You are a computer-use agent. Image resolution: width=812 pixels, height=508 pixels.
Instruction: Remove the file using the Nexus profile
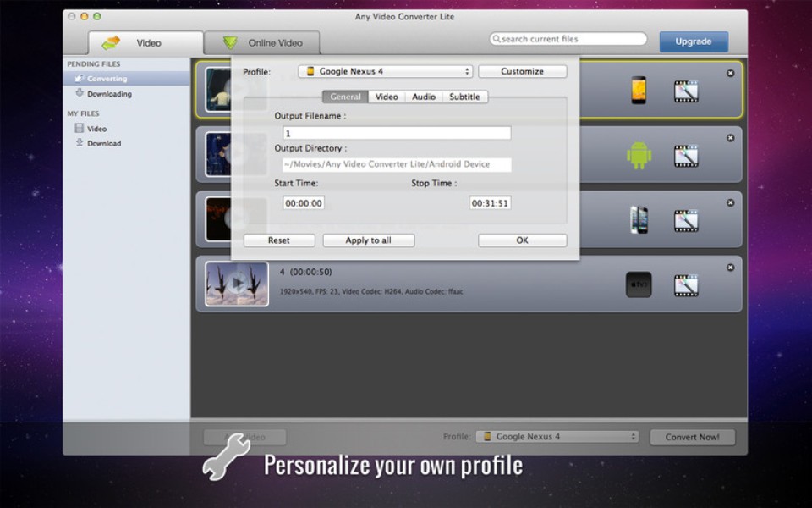[730, 73]
